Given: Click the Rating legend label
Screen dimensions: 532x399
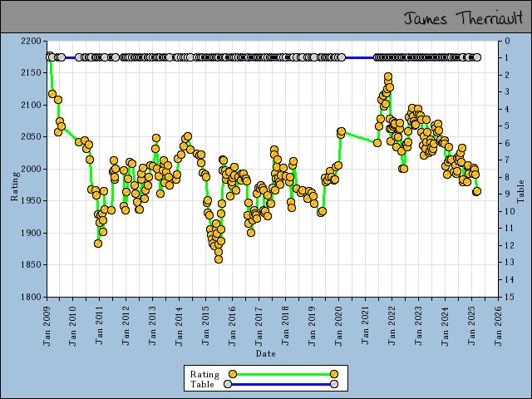Looking at the screenshot, I should (204, 374).
